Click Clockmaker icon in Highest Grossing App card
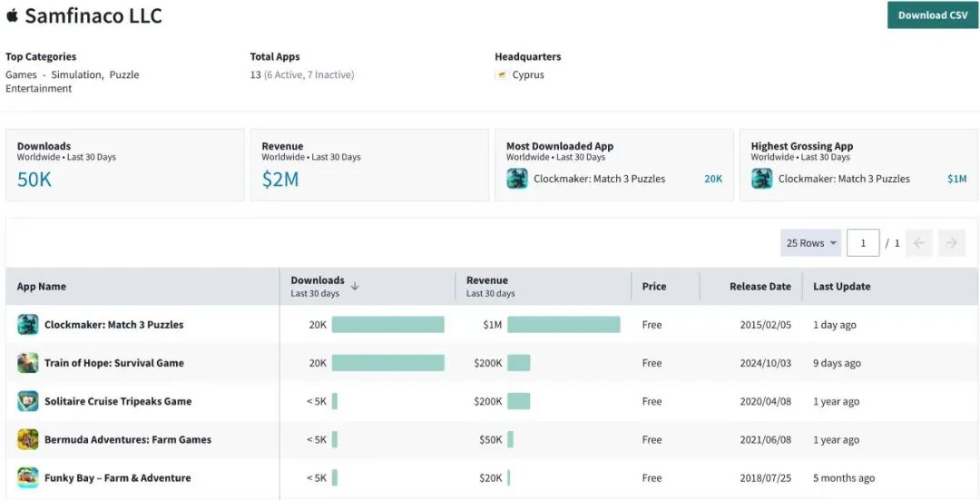This screenshot has width=980, height=500. [762, 179]
